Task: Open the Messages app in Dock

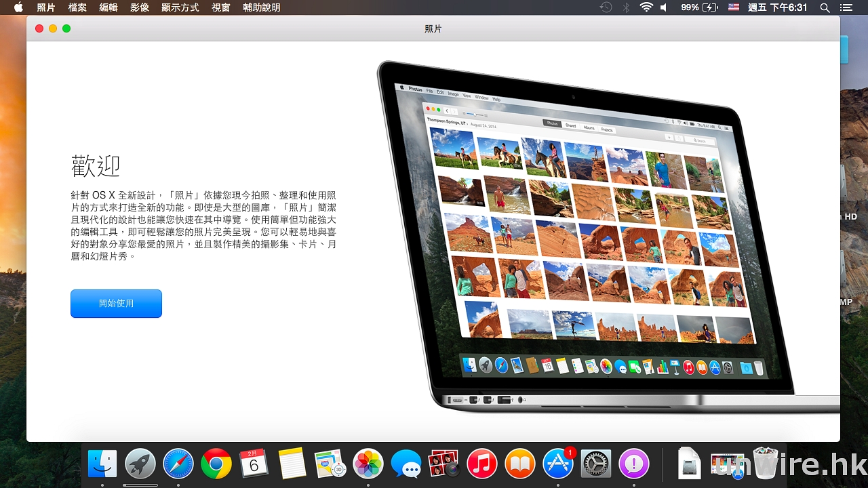Action: tap(406, 464)
